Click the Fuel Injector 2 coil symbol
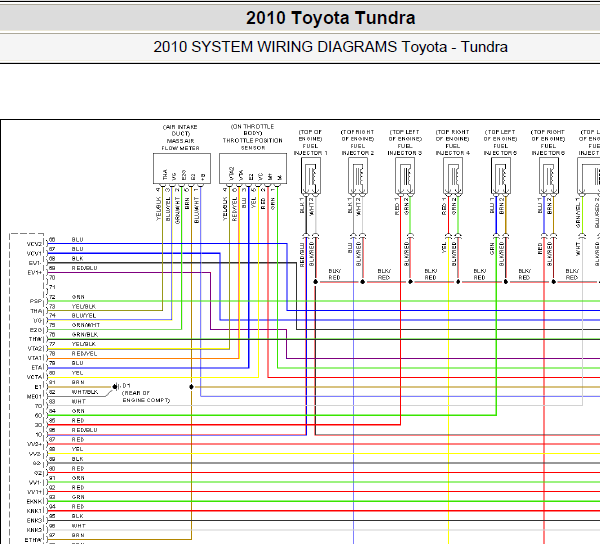The width and height of the screenshot is (600, 544). 358,177
